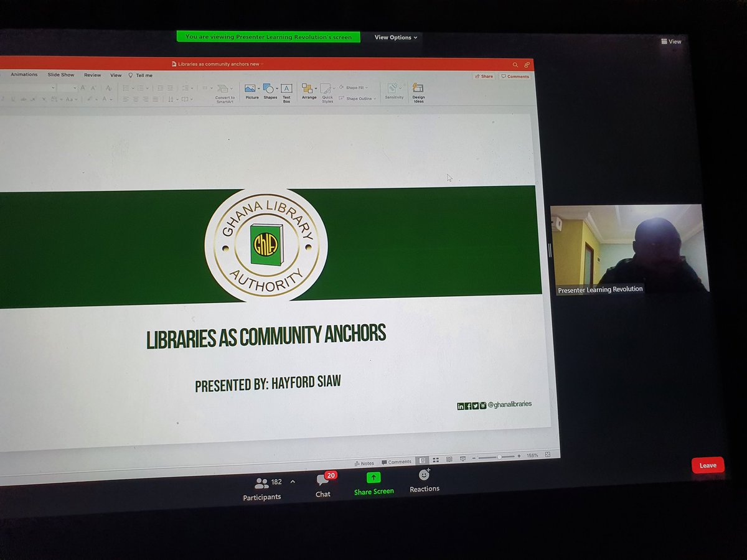Click the Tell me search box
The image size is (747, 560).
141,75
